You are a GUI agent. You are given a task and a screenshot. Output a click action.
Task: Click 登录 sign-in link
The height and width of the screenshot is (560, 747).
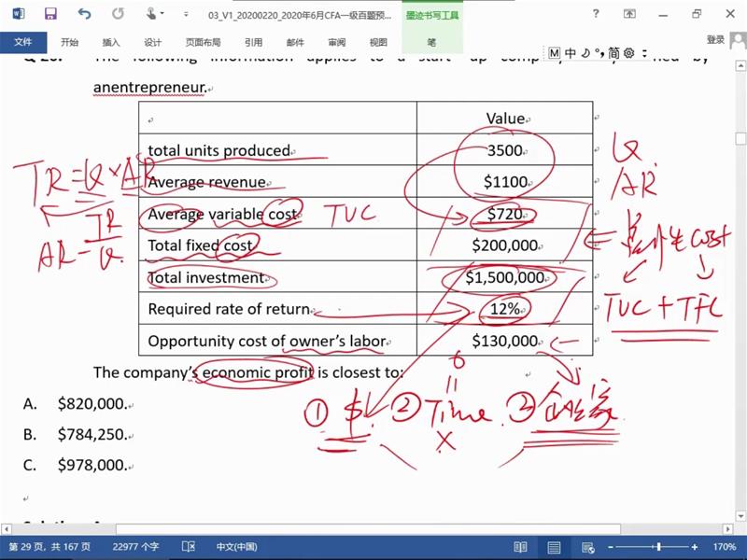point(715,40)
